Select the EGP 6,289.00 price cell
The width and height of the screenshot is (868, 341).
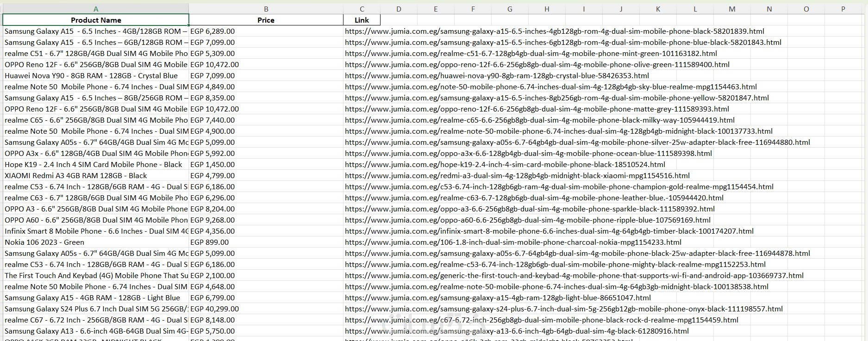click(266, 31)
